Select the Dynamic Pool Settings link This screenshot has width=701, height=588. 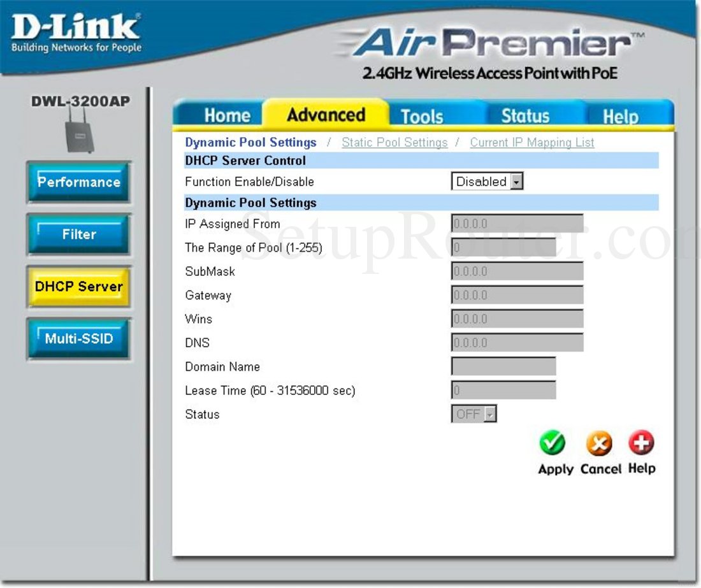click(250, 142)
